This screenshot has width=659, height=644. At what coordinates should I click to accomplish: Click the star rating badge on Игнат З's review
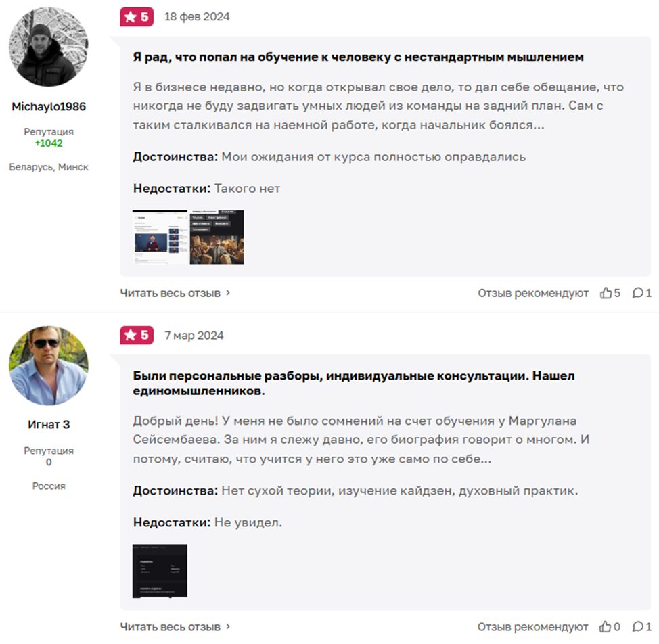click(137, 335)
